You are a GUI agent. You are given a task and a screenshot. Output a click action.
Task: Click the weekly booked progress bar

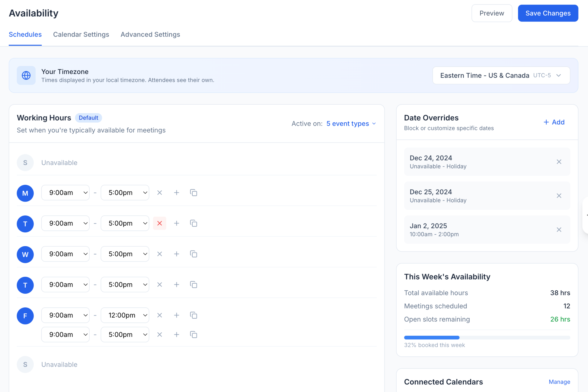coord(487,338)
